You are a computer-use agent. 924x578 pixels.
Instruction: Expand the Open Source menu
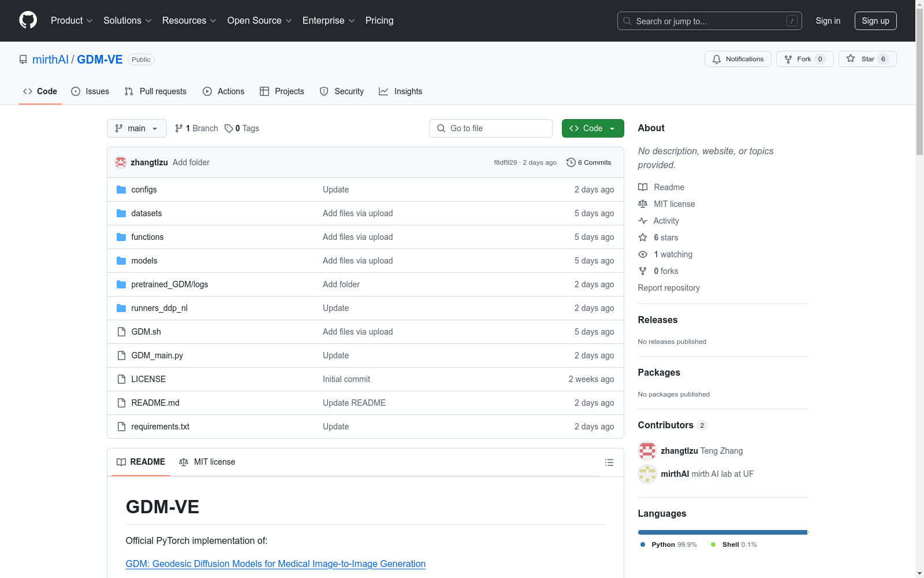[x=260, y=21]
